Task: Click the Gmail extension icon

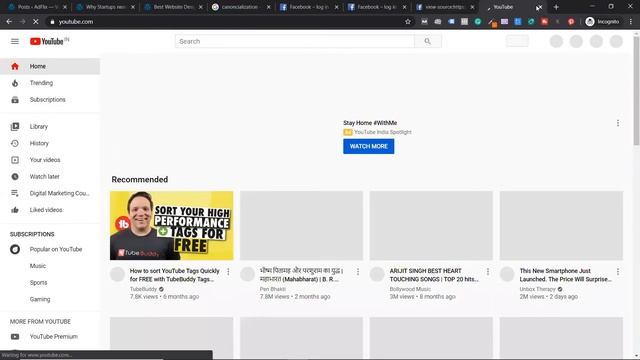Action: click(x=424, y=22)
